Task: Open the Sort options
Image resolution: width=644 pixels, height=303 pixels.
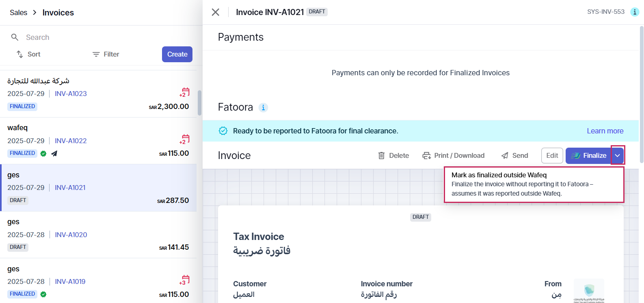Action: click(28, 54)
